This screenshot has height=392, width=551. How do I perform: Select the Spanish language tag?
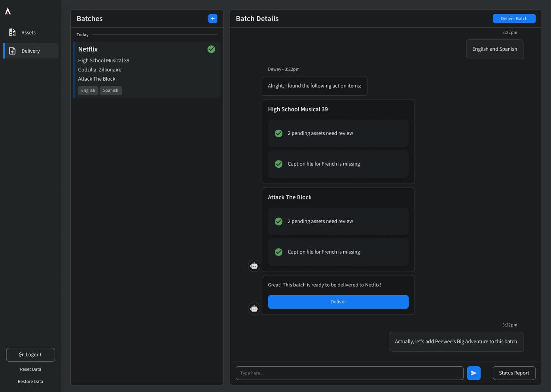pyautogui.click(x=111, y=91)
